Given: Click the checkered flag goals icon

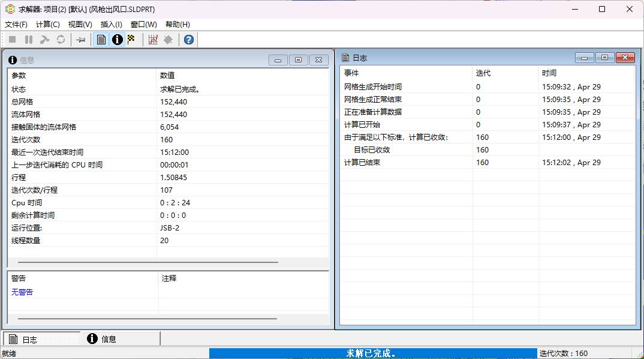Looking at the screenshot, I should tap(131, 40).
